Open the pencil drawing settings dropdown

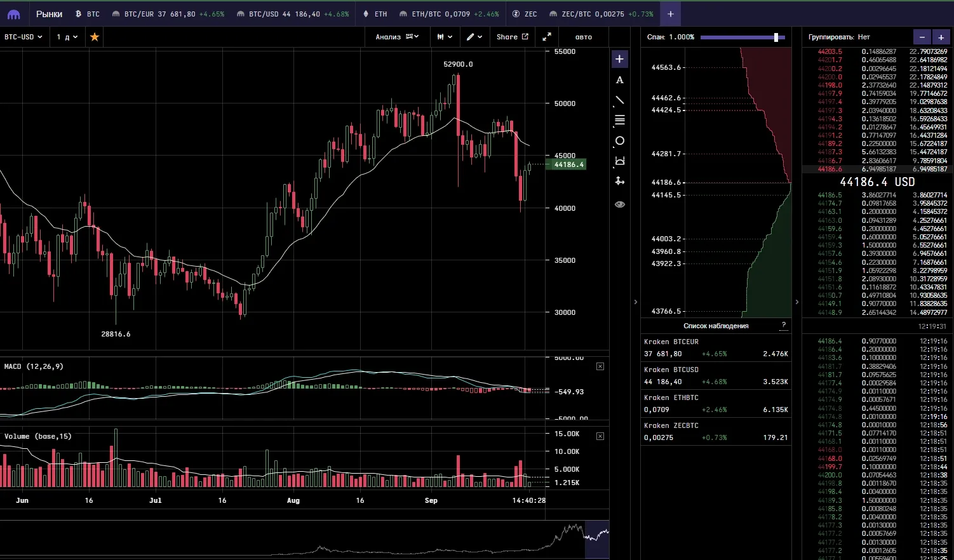click(x=474, y=37)
